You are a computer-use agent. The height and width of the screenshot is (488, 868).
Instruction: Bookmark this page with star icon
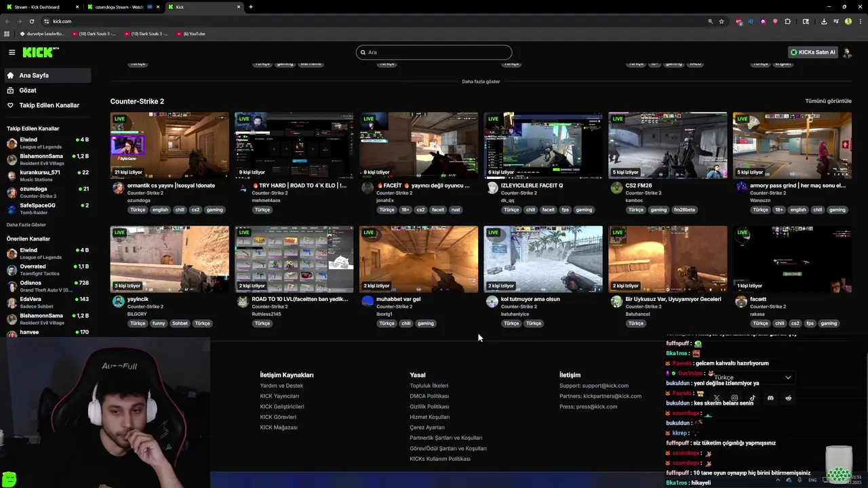click(722, 21)
